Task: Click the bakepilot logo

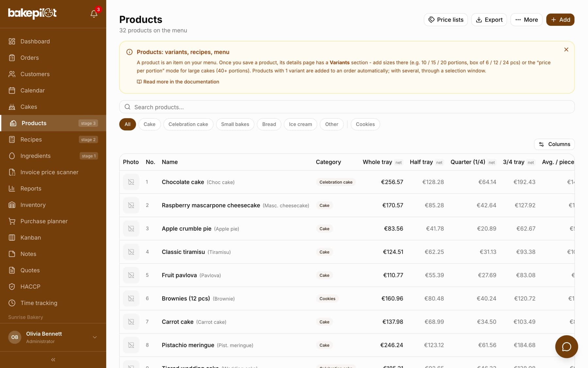Action: pos(32,13)
